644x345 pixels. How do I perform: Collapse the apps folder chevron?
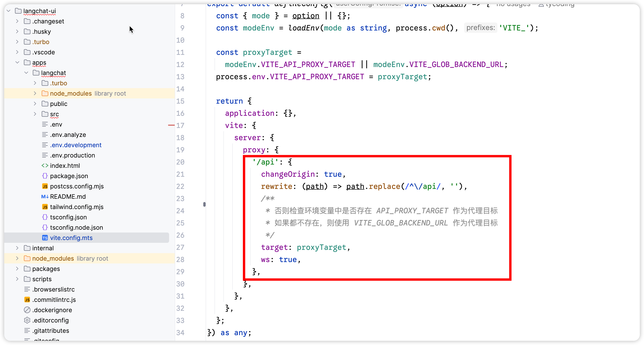tap(17, 63)
